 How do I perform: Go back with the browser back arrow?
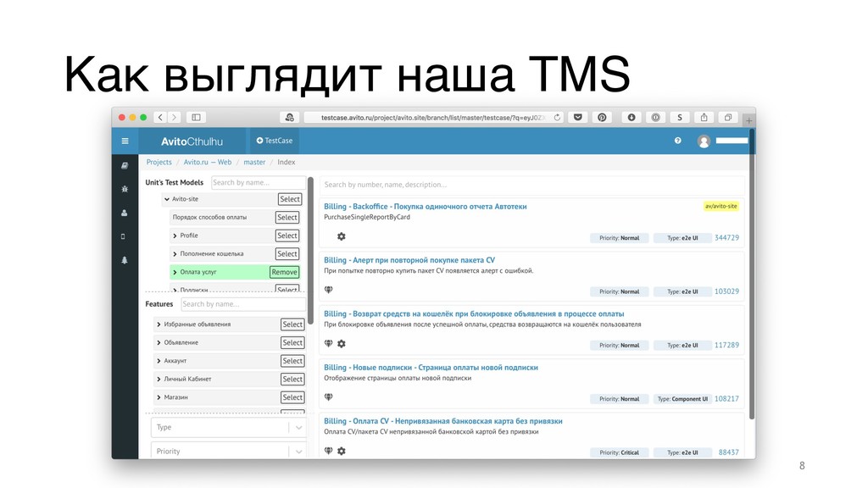tap(160, 117)
